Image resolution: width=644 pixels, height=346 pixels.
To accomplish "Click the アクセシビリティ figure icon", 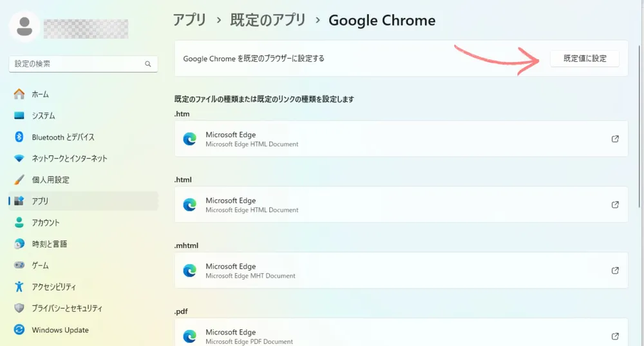I will pos(19,287).
